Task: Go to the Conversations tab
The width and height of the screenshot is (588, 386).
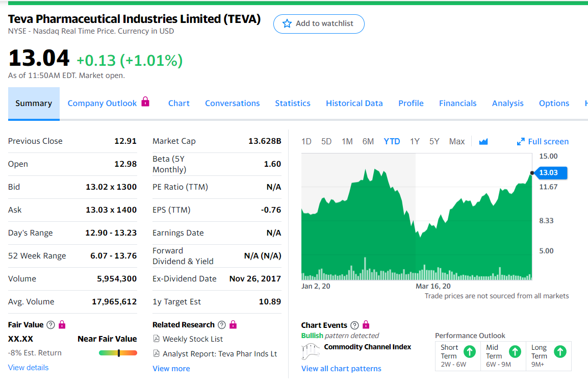Action: (x=232, y=104)
